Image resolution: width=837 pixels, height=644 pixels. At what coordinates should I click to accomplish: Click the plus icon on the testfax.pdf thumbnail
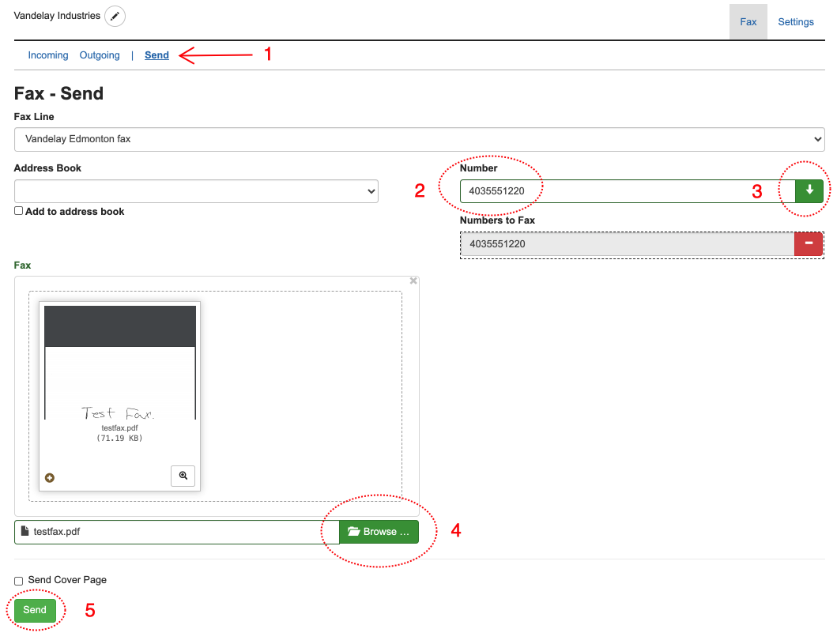point(50,477)
